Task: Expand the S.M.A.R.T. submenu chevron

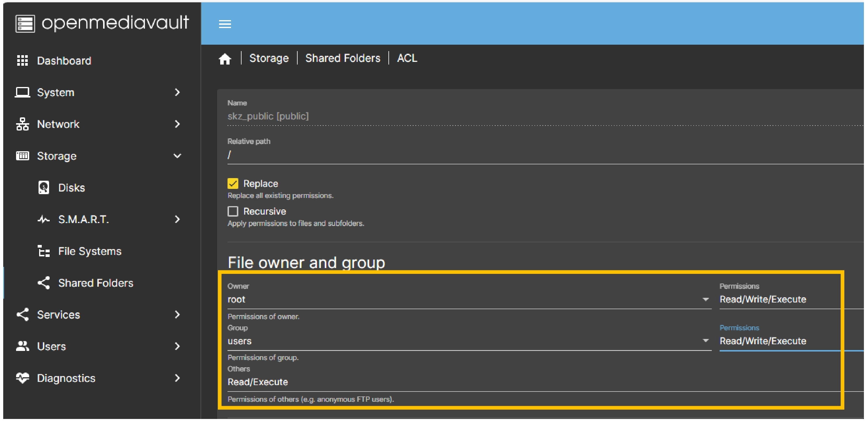Action: pos(177,220)
